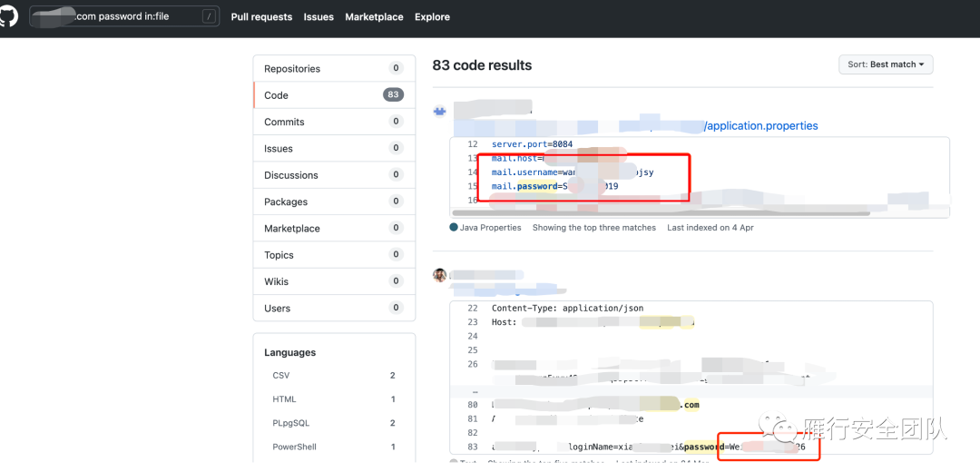Filter results by HTML language
This screenshot has height=472, width=980.
[x=334, y=399]
